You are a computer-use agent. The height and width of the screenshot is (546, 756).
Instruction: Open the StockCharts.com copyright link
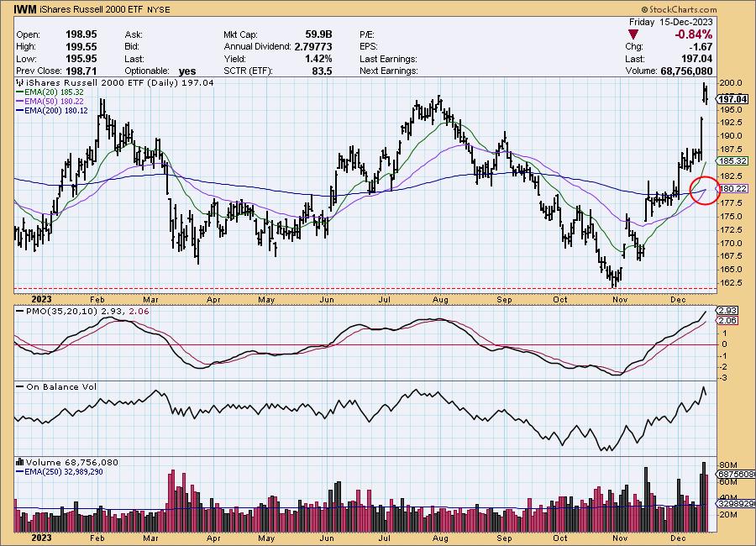coord(679,9)
